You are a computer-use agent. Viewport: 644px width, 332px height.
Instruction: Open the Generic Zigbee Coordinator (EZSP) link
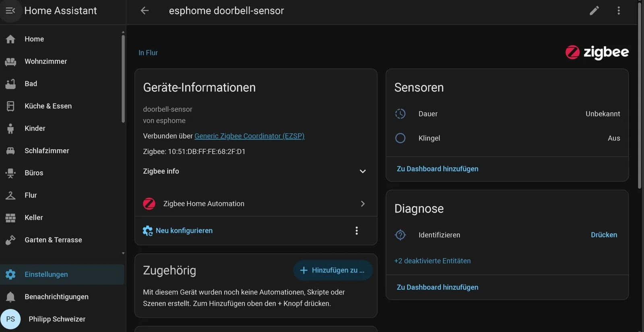tap(249, 136)
